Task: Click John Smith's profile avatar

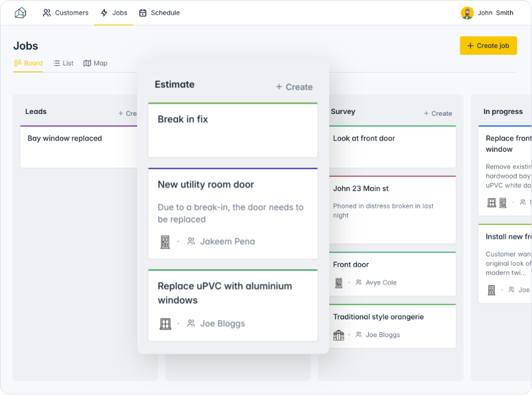Action: click(467, 12)
